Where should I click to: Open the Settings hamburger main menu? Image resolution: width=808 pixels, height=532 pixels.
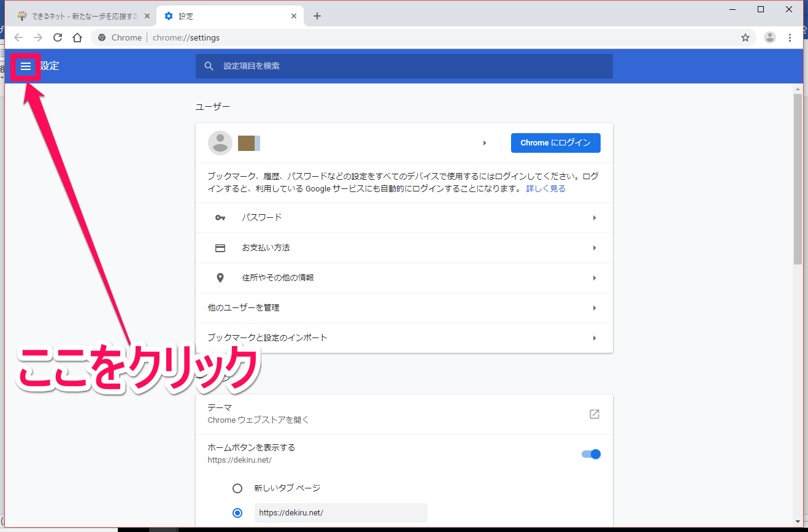[x=26, y=66]
